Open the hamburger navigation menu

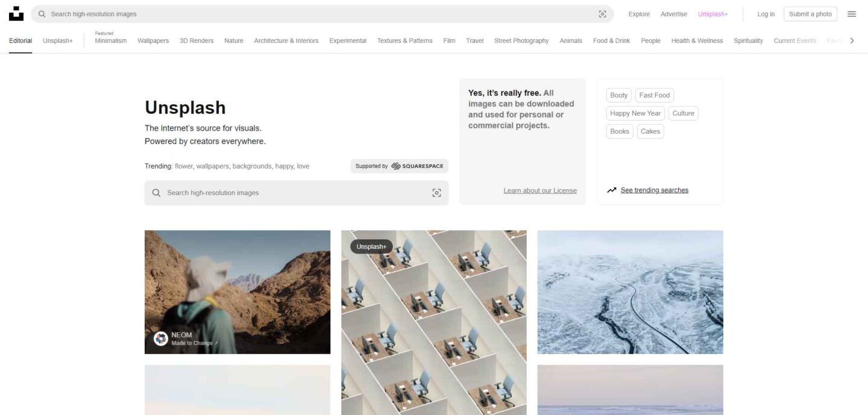pyautogui.click(x=852, y=14)
